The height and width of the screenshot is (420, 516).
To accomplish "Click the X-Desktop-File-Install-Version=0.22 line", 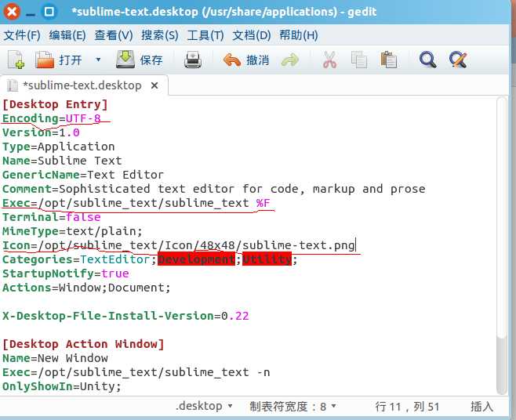I will tap(125, 316).
